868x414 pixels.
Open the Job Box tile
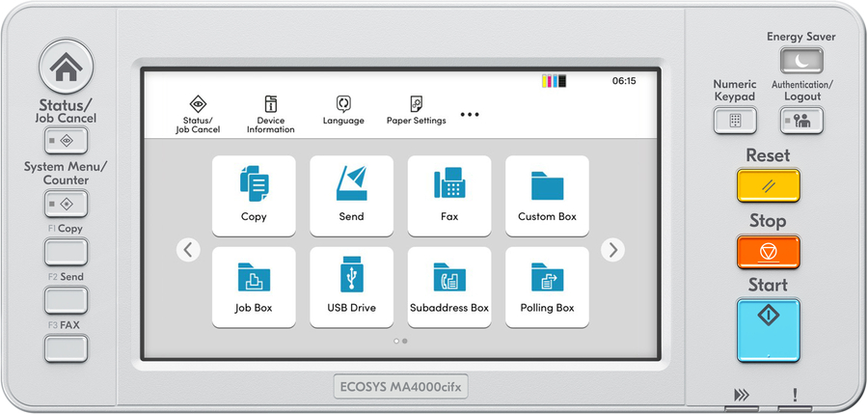[254, 288]
